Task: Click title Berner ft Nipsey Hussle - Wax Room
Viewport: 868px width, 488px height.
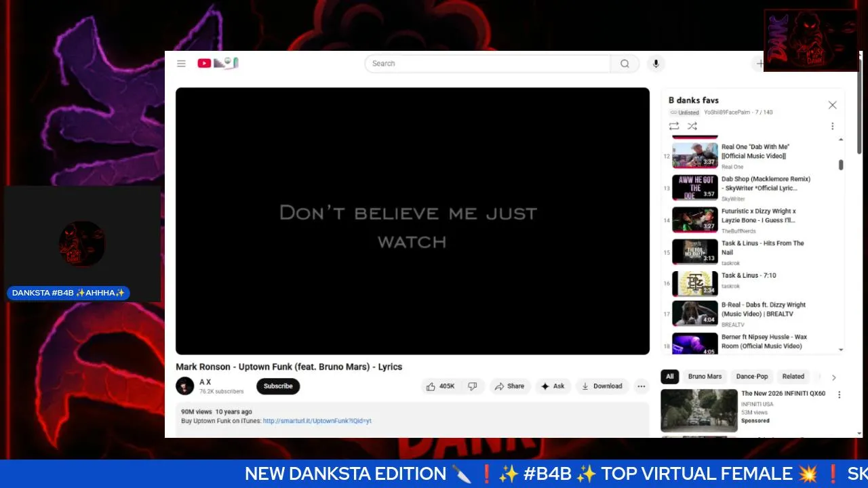Action: click(x=764, y=341)
